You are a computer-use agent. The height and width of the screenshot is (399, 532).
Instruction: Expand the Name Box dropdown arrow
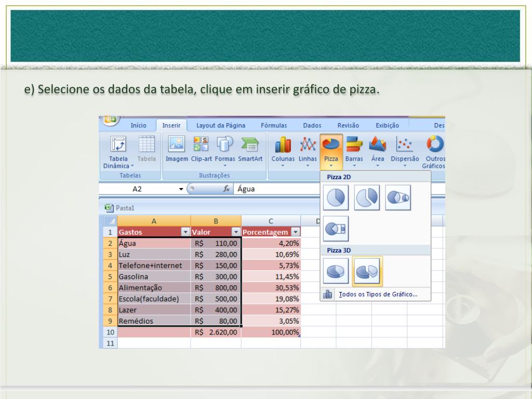click(x=181, y=189)
